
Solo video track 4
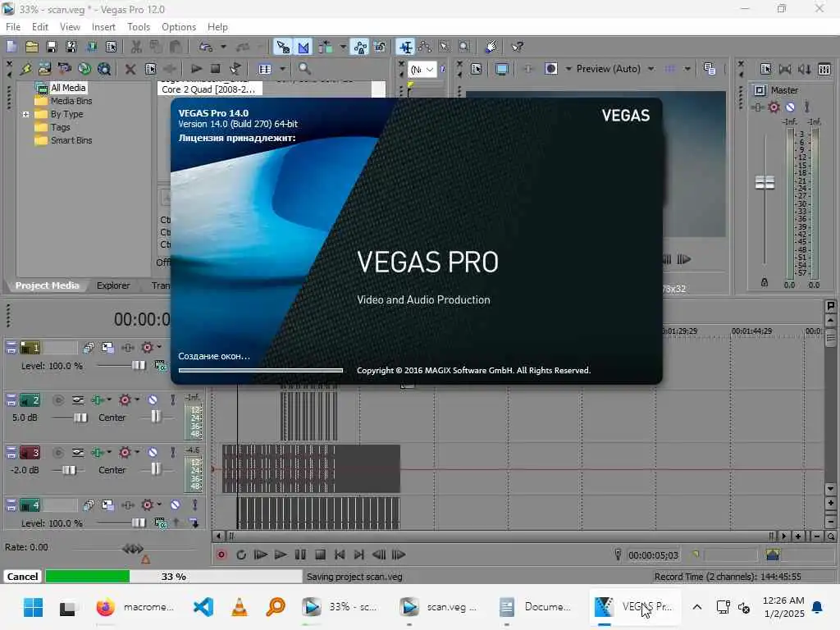click(195, 505)
